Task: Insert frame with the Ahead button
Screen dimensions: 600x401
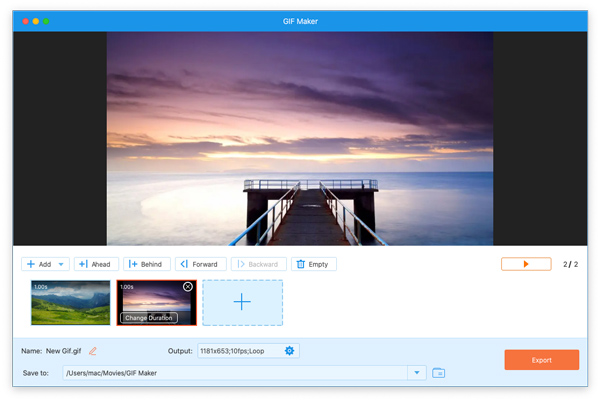Action: 96,264
